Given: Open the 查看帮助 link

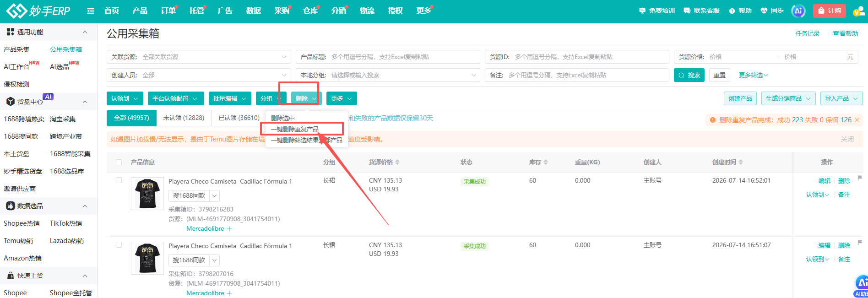Looking at the screenshot, I should click(845, 33).
